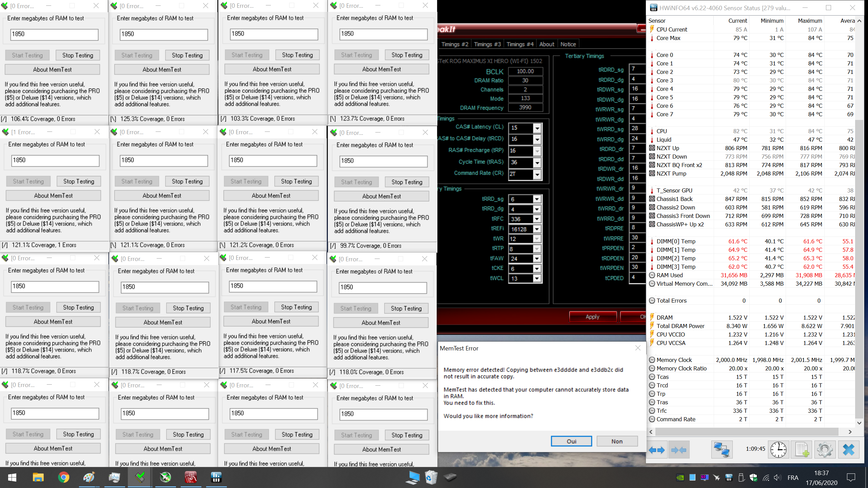
Task: Stop Testing in the 99.7% Coverage MemTest window
Action: pyautogui.click(x=407, y=182)
